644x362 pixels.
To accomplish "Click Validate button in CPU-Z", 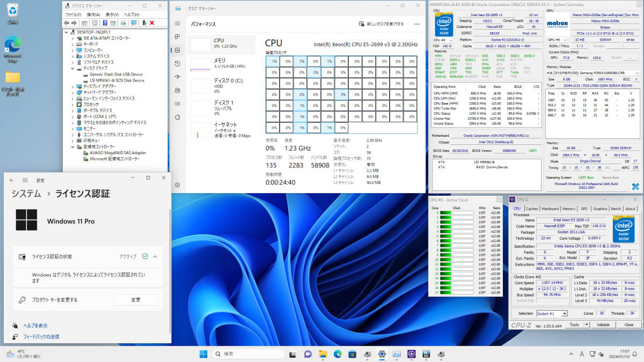I will [603, 324].
